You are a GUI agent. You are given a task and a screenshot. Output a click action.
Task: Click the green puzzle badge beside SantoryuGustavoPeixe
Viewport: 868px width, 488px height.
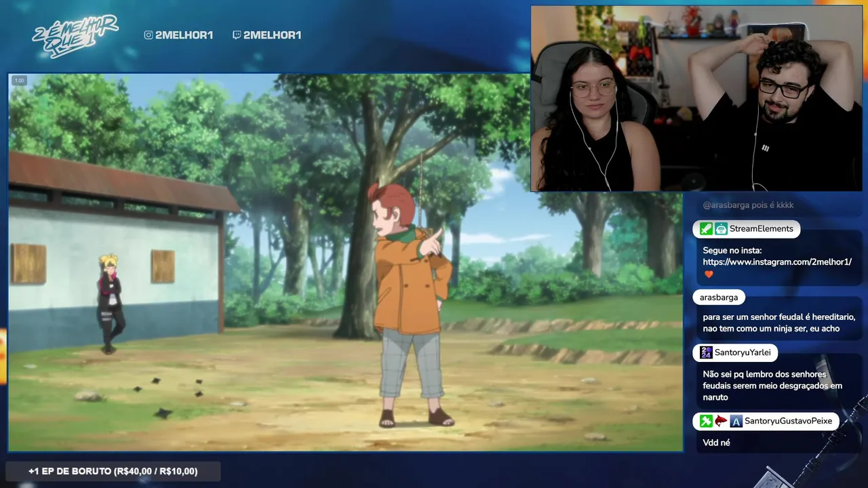(x=706, y=422)
